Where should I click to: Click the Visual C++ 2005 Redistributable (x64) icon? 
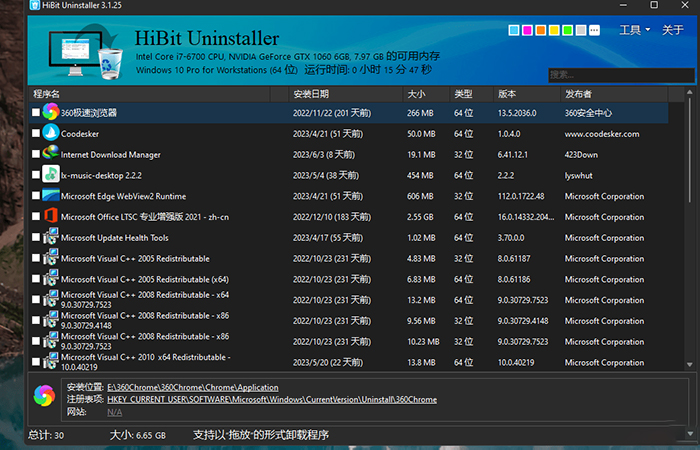tap(50, 278)
